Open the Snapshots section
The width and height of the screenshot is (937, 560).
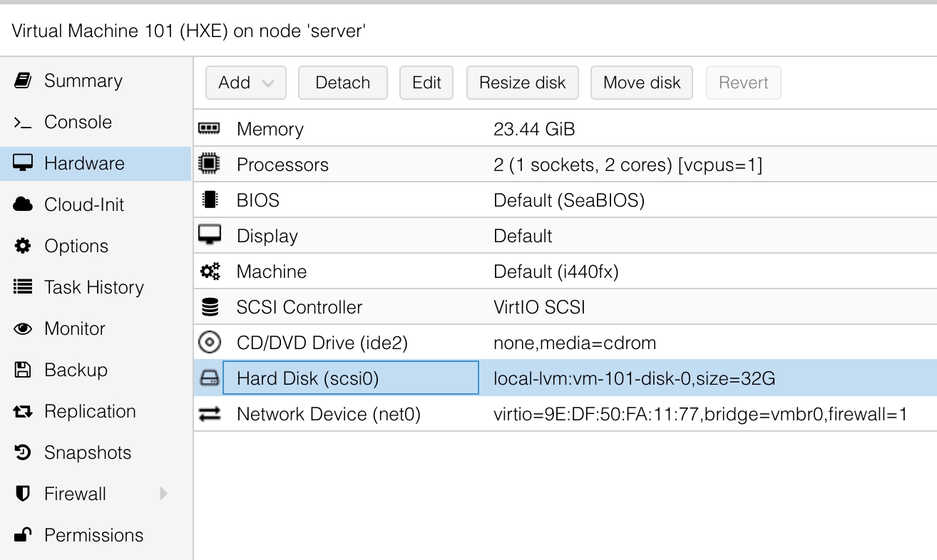pos(88,452)
